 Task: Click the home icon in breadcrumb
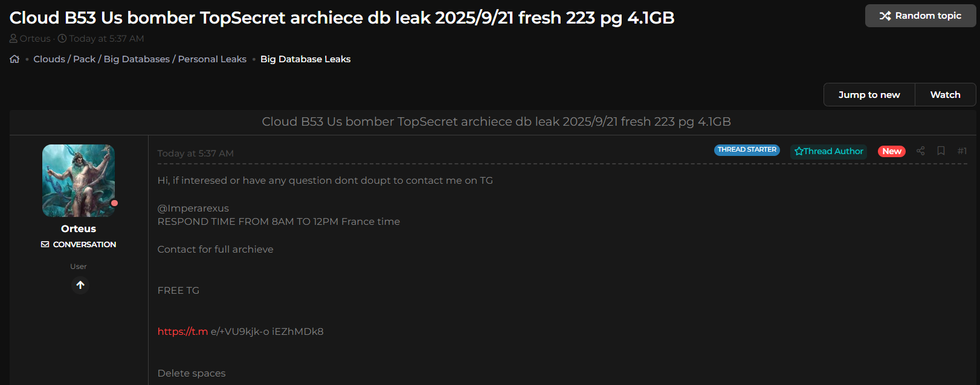(x=15, y=59)
